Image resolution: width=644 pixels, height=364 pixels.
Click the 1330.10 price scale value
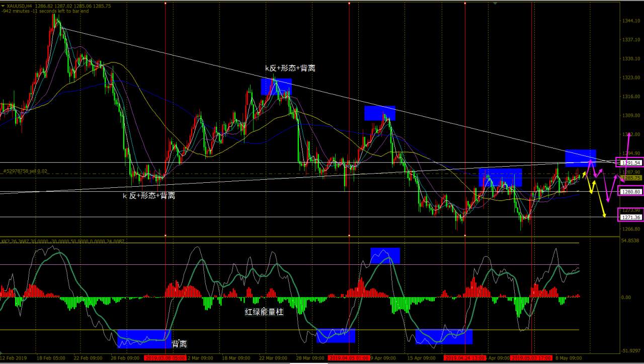[x=631, y=59]
